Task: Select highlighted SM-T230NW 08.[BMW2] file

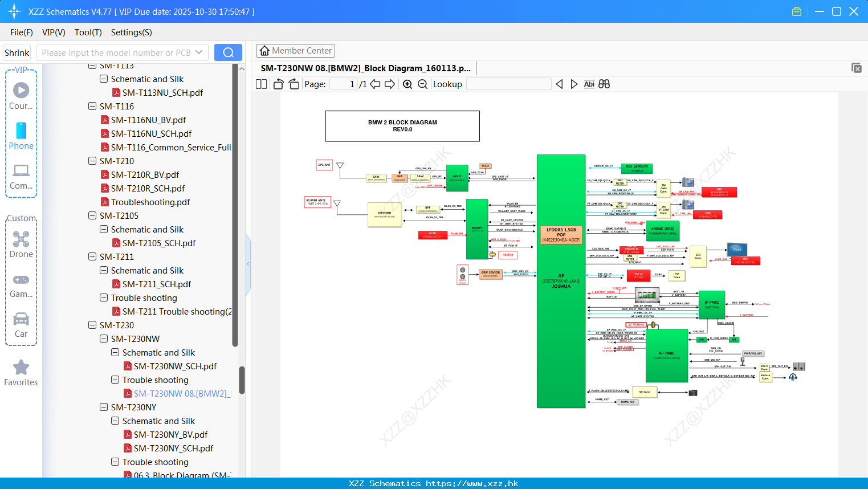Action: [x=182, y=393]
